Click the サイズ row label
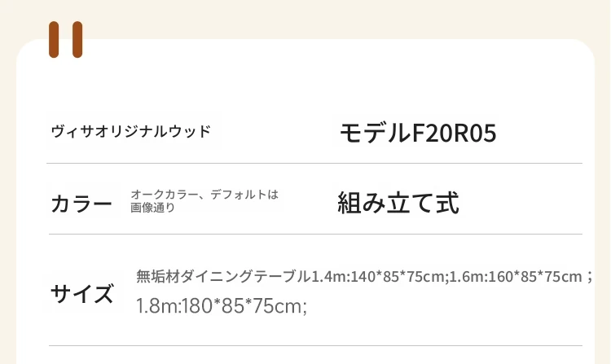 coord(81,293)
